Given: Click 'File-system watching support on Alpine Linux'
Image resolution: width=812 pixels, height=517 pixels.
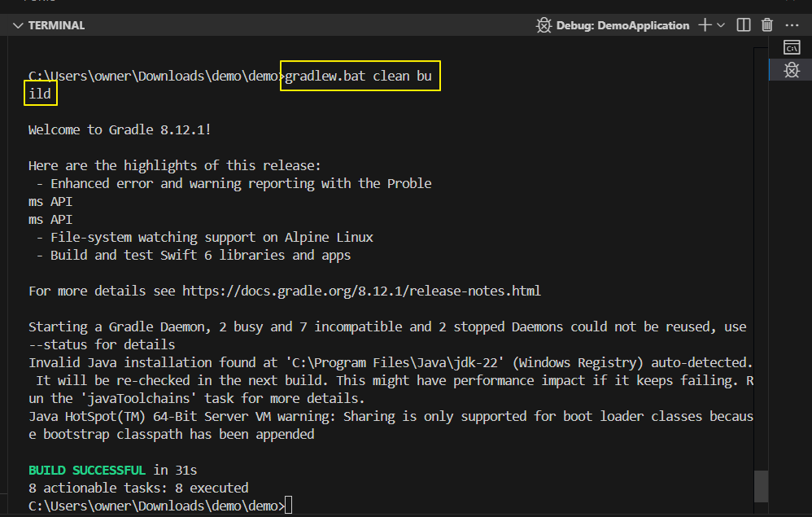Looking at the screenshot, I should [212, 238].
